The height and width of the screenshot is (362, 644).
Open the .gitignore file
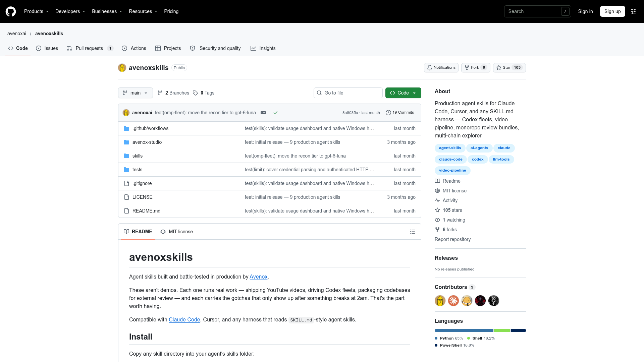point(142,183)
